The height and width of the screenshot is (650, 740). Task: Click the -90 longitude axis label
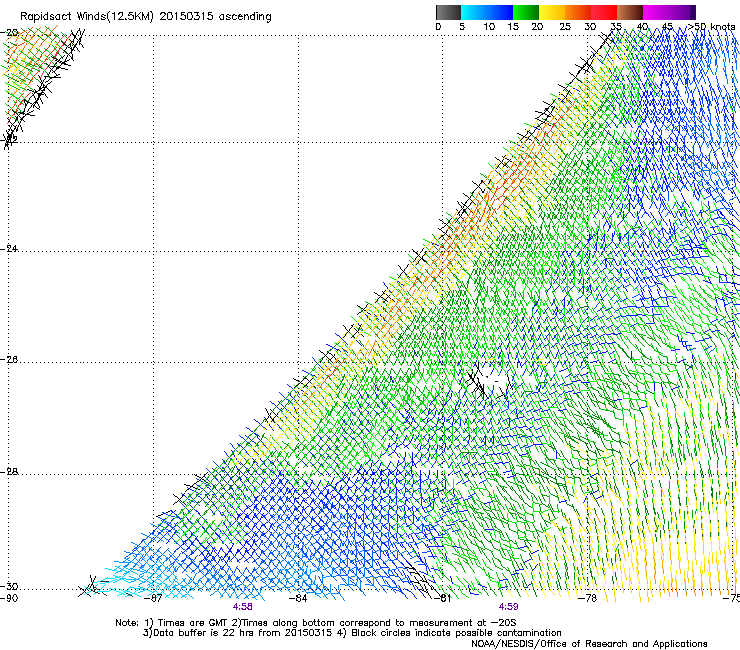pos(9,598)
